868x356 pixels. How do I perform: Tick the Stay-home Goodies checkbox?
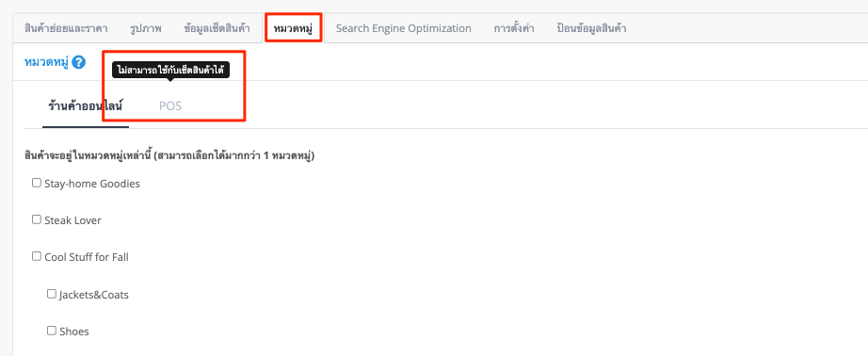[x=37, y=183]
